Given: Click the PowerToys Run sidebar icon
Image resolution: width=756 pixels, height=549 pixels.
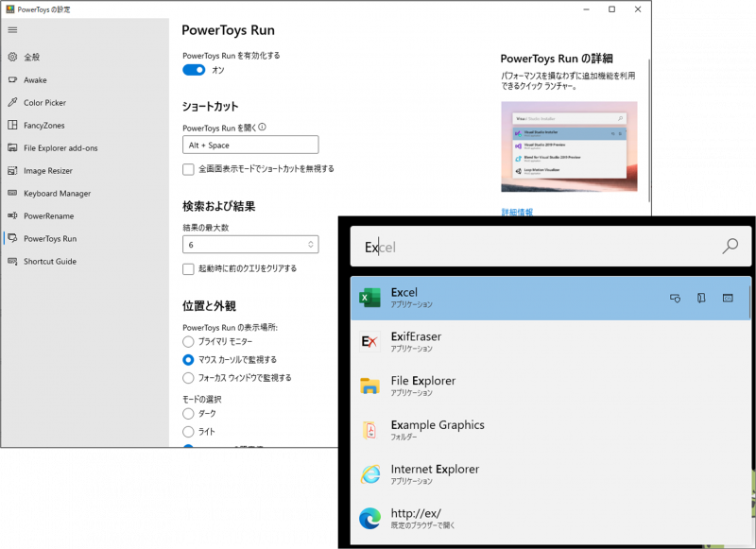Looking at the screenshot, I should (12, 238).
